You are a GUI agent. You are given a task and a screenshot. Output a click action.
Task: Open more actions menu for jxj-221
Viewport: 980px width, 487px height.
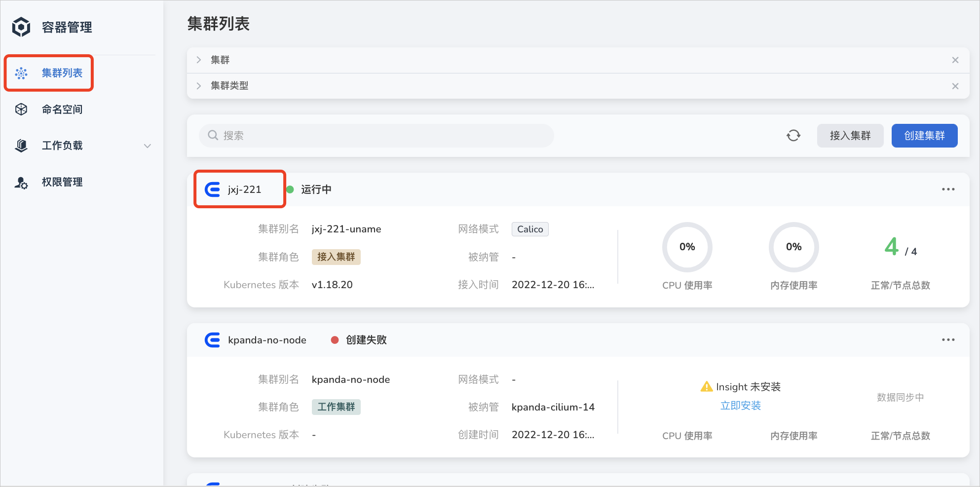pos(948,189)
